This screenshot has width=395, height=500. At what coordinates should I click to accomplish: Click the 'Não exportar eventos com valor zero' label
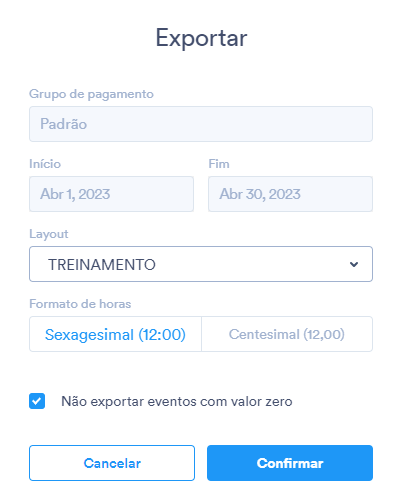tap(177, 401)
